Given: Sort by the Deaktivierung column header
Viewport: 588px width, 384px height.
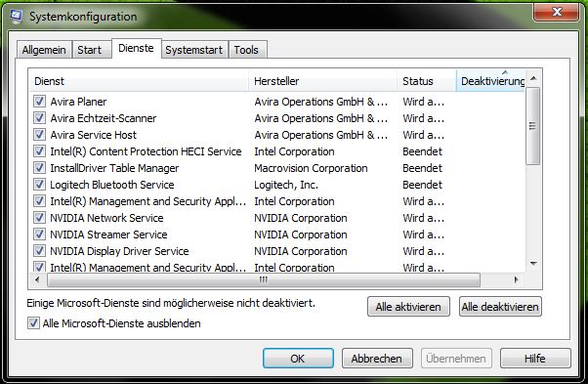Looking at the screenshot, I should tap(490, 81).
